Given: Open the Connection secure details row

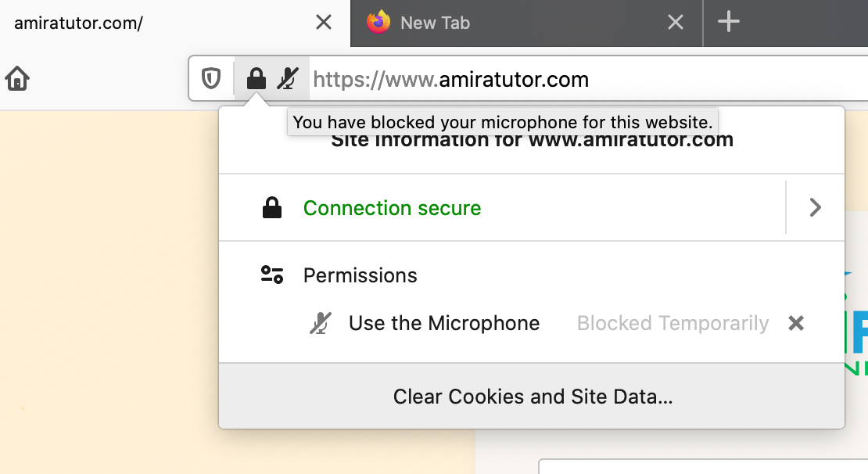Looking at the screenshot, I should pos(502,207).
